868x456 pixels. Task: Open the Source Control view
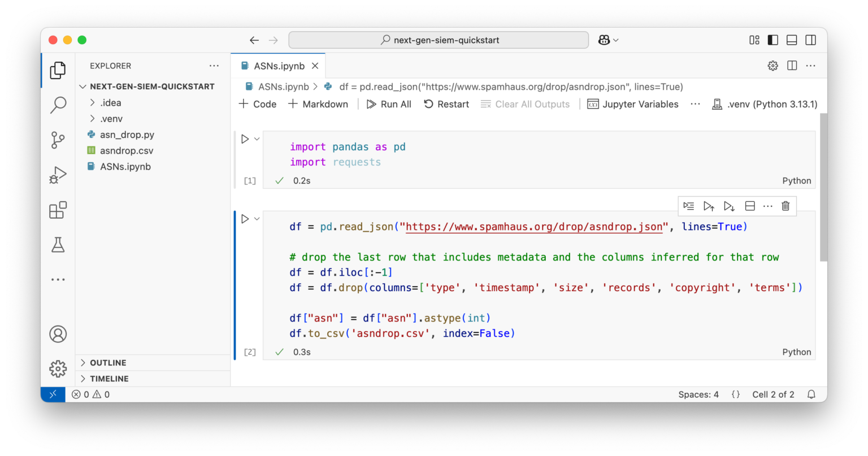[x=58, y=140]
